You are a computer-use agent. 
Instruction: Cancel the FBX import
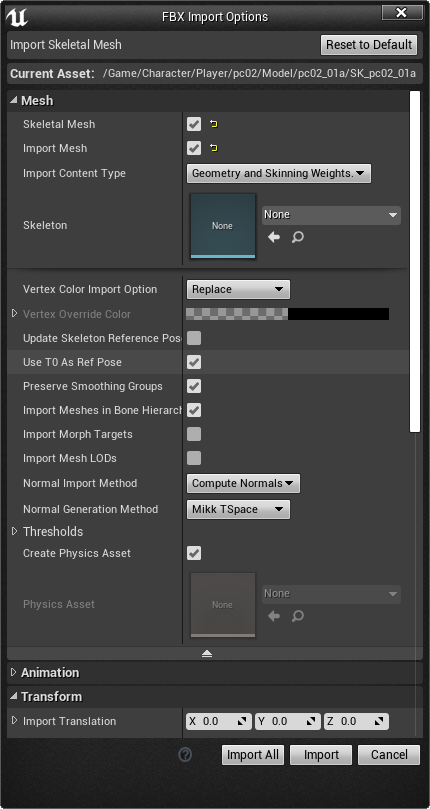coord(389,755)
